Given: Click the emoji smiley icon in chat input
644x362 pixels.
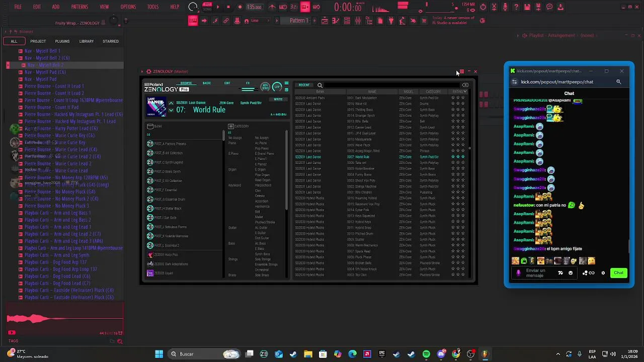Looking at the screenshot, I should (571, 273).
